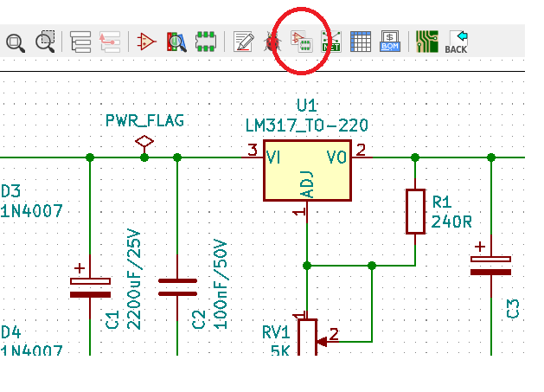Launch the footprint editor

205,41
